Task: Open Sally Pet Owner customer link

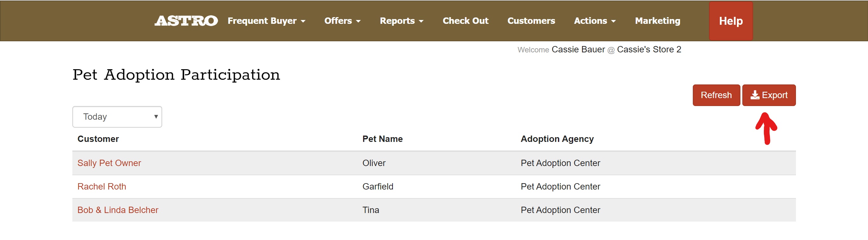Action: [x=109, y=163]
